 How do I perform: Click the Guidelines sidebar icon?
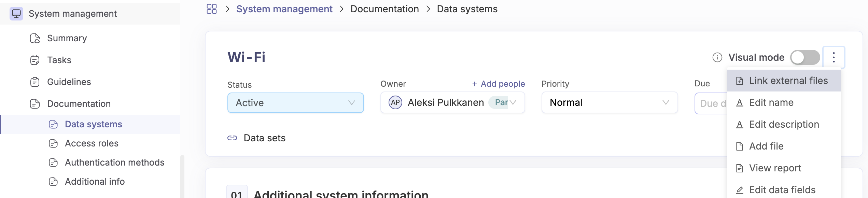pos(35,82)
